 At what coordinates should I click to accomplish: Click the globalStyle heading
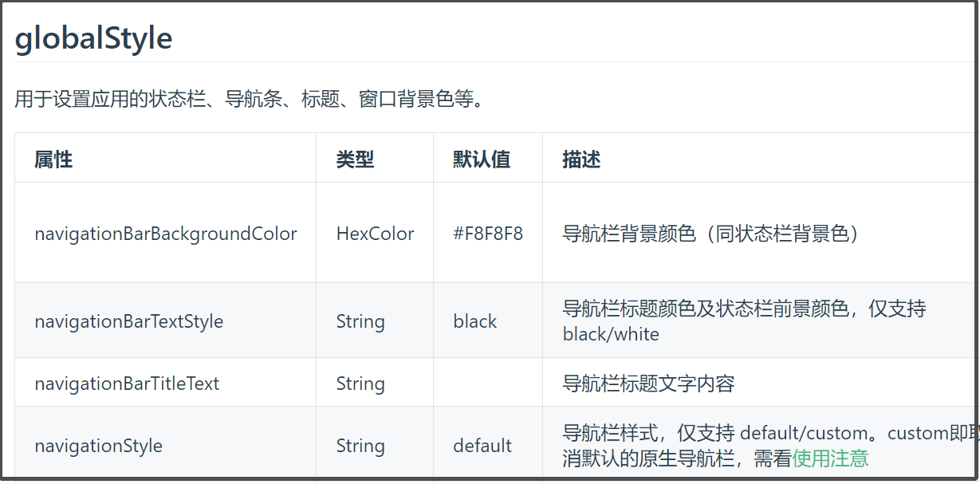[93, 38]
